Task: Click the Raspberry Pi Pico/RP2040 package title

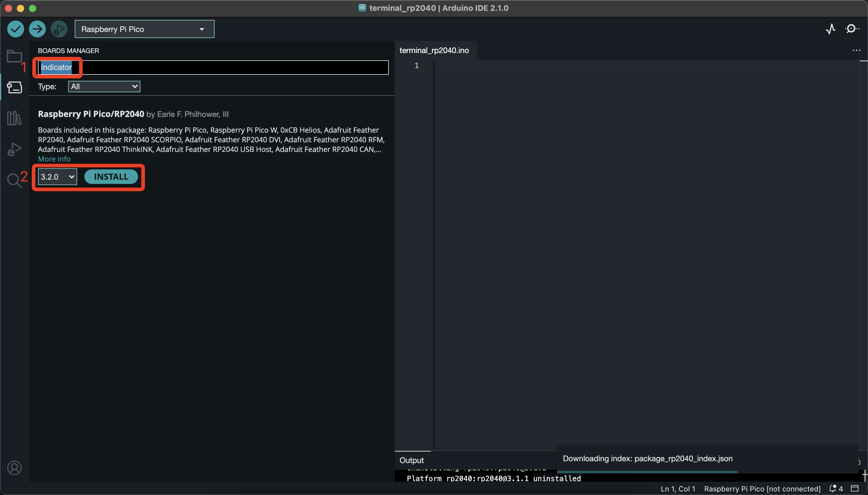Action: click(91, 114)
